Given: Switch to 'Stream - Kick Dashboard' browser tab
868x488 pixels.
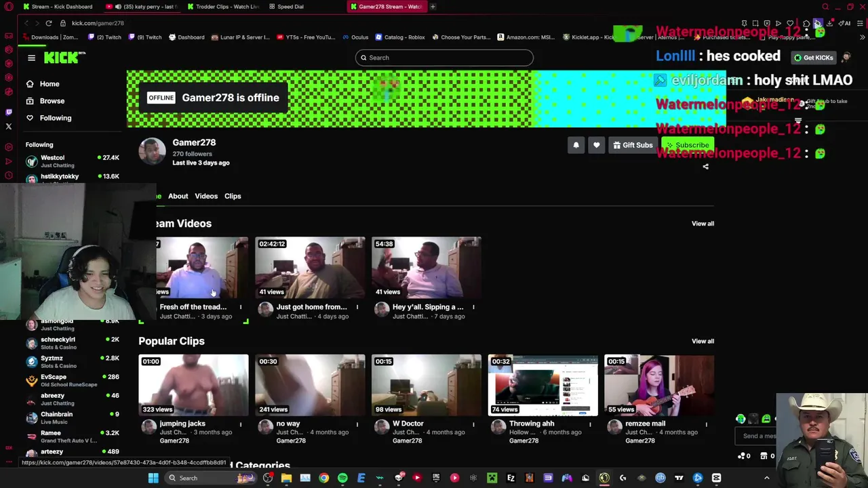Looking at the screenshot, I should point(58,7).
